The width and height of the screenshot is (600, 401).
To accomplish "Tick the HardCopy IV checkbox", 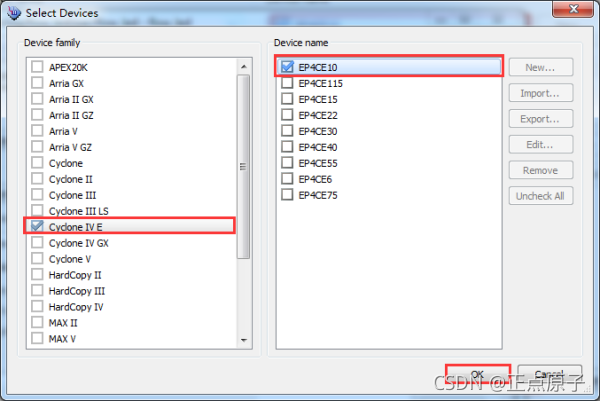I will (x=37, y=306).
